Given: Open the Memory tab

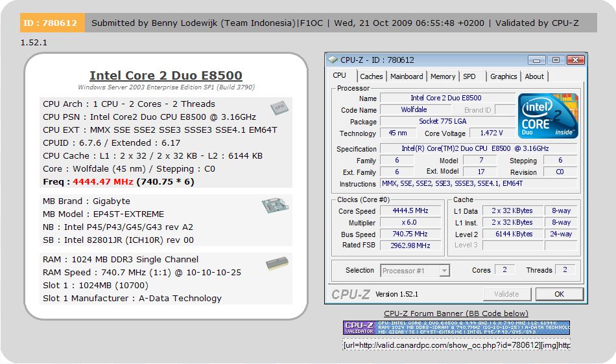Looking at the screenshot, I should [443, 76].
